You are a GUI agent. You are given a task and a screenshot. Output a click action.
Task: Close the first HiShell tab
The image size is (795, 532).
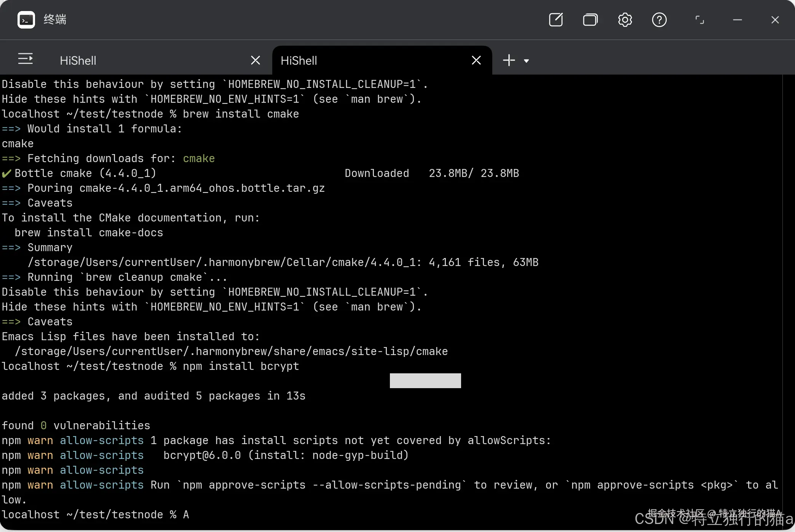(255, 60)
